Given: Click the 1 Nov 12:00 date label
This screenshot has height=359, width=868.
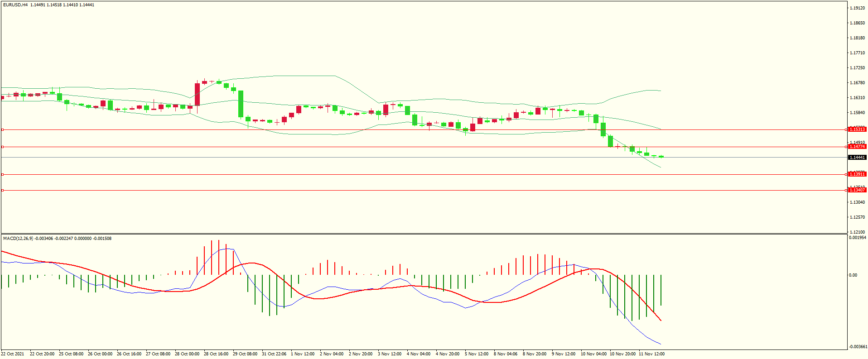Looking at the screenshot, I should pos(303,354).
